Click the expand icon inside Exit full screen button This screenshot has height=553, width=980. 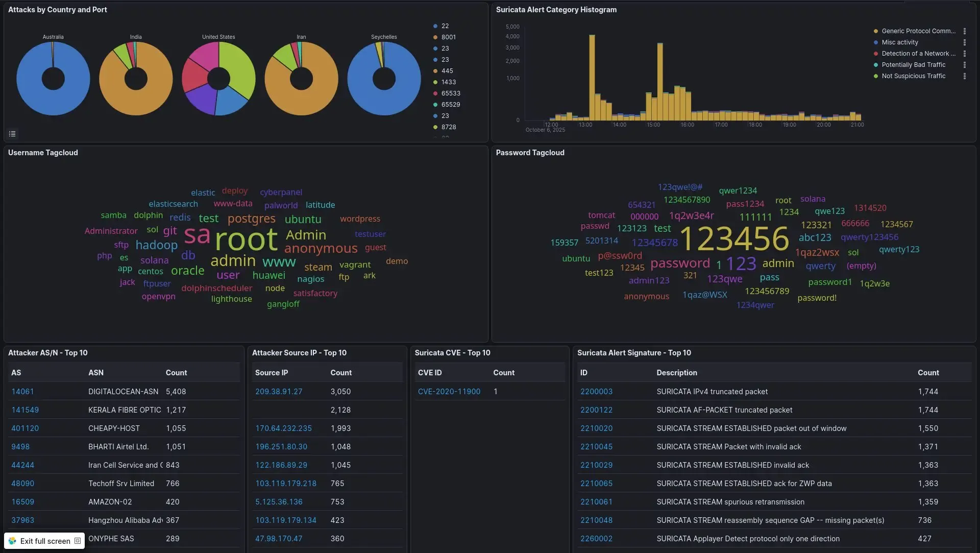point(78,541)
